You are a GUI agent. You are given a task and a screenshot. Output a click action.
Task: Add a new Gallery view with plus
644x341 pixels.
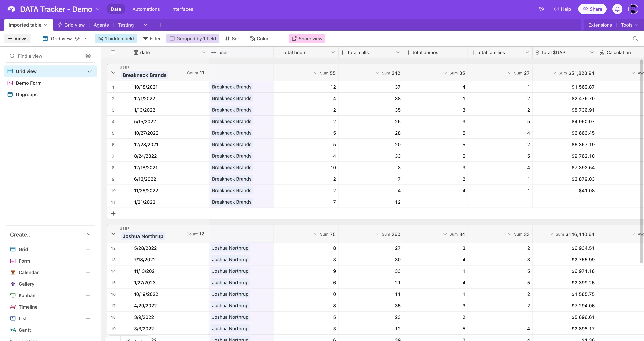(88, 284)
